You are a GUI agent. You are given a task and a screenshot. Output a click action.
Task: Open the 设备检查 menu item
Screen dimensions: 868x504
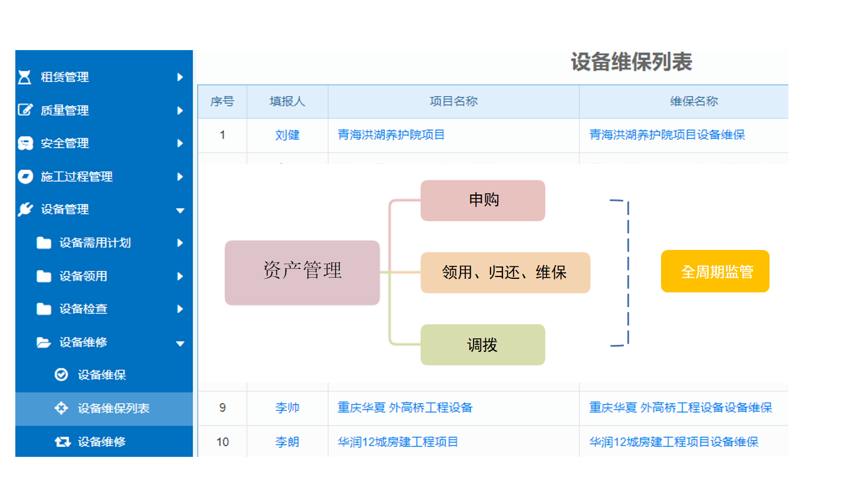(x=83, y=309)
